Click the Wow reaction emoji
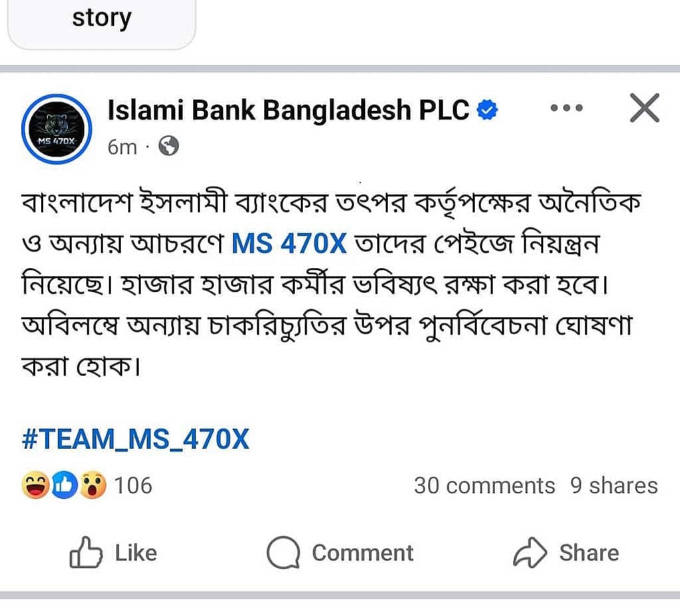The width and height of the screenshot is (680, 616). point(93,485)
